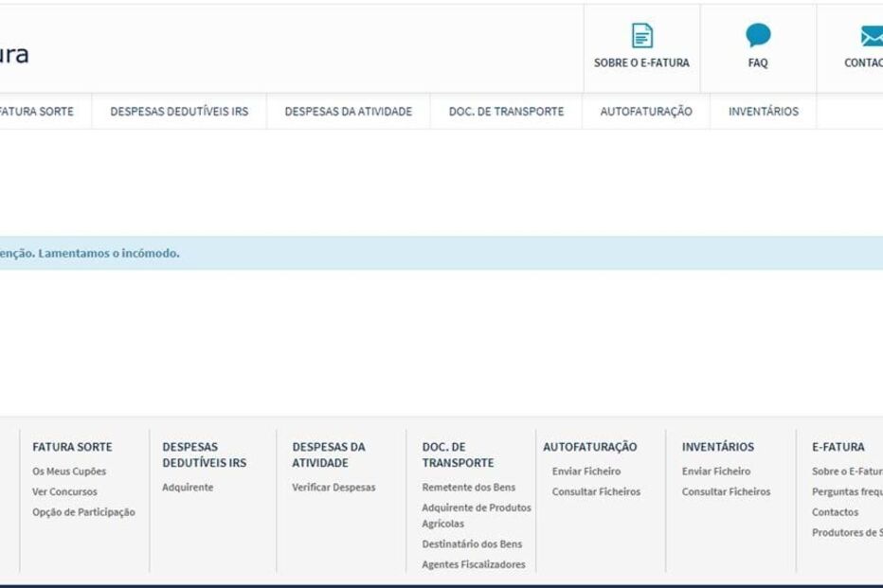This screenshot has width=883, height=588.
Task: Open Opção de Participação settings
Action: [83, 512]
